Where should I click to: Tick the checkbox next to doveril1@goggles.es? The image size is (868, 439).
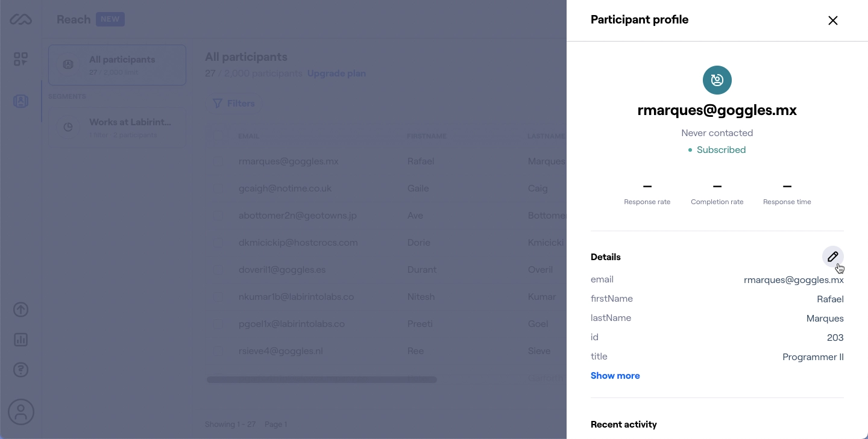pos(219,270)
